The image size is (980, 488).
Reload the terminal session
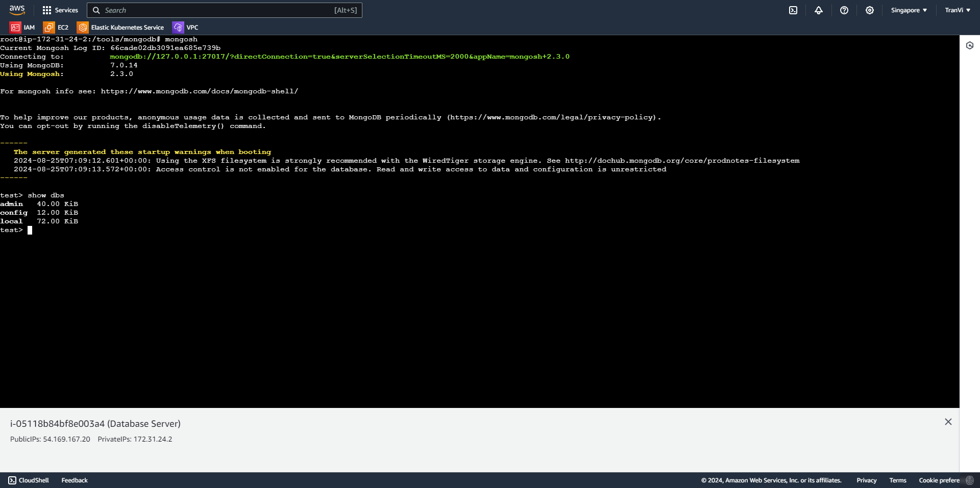click(x=969, y=45)
